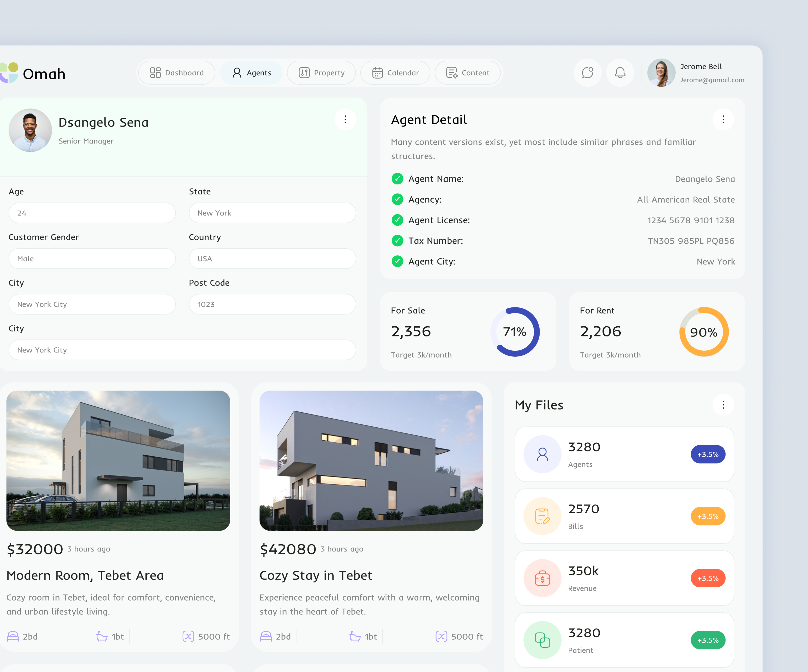
Task: Toggle the checkmark next to Agency
Action: [x=397, y=199]
